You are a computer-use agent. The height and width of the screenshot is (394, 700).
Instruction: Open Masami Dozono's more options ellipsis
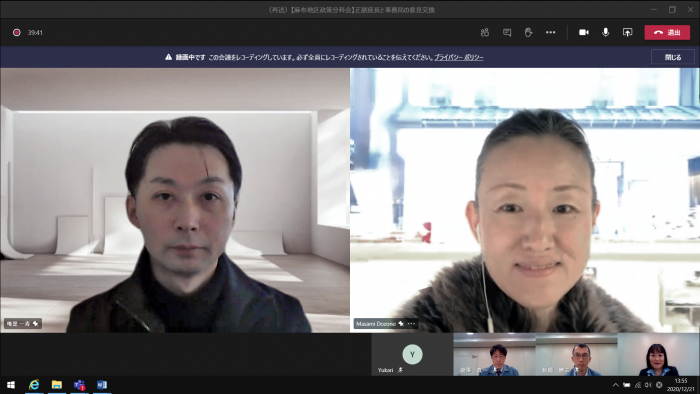[x=411, y=323]
